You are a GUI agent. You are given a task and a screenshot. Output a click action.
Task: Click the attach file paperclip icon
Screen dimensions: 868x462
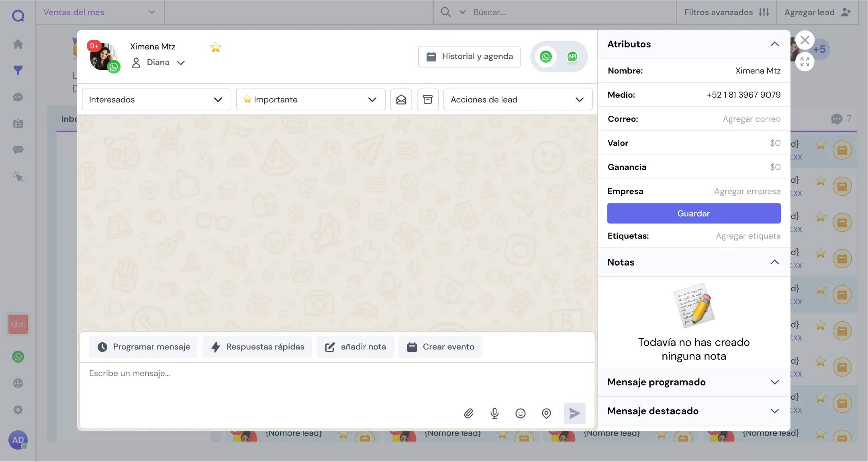(469, 413)
